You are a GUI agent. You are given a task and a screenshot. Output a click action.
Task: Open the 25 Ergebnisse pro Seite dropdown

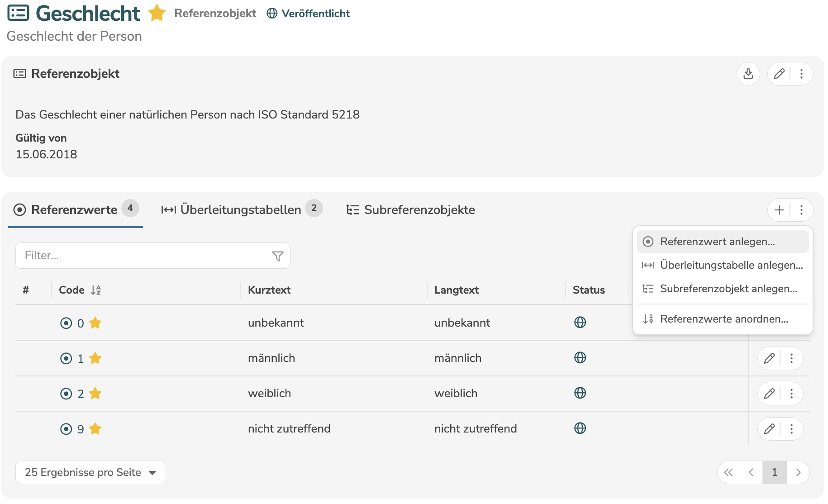click(x=90, y=472)
